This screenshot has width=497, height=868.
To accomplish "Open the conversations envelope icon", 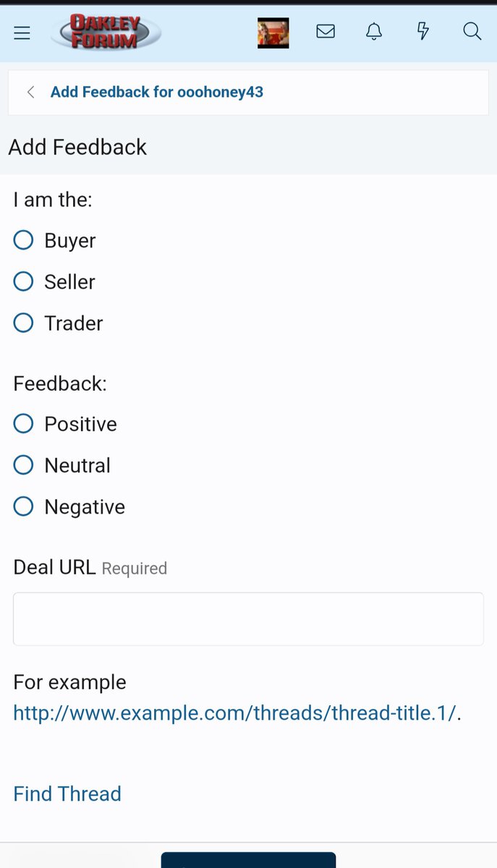I will click(x=326, y=31).
